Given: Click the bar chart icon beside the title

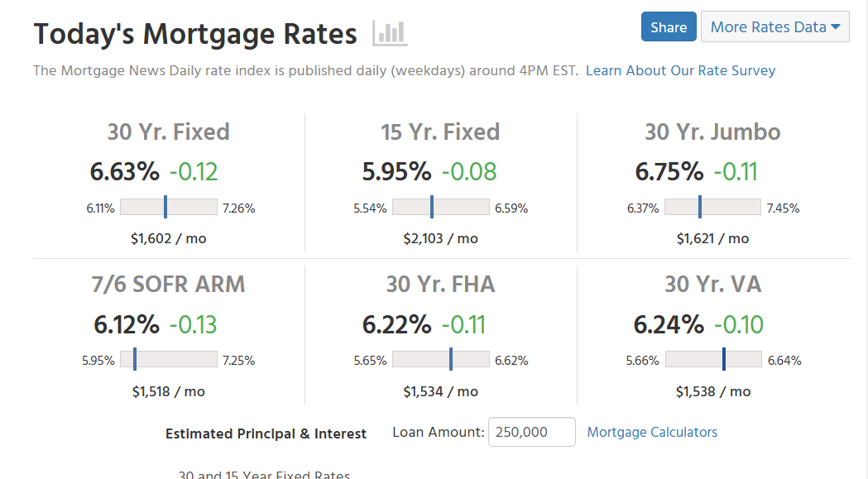Looking at the screenshot, I should [x=390, y=33].
